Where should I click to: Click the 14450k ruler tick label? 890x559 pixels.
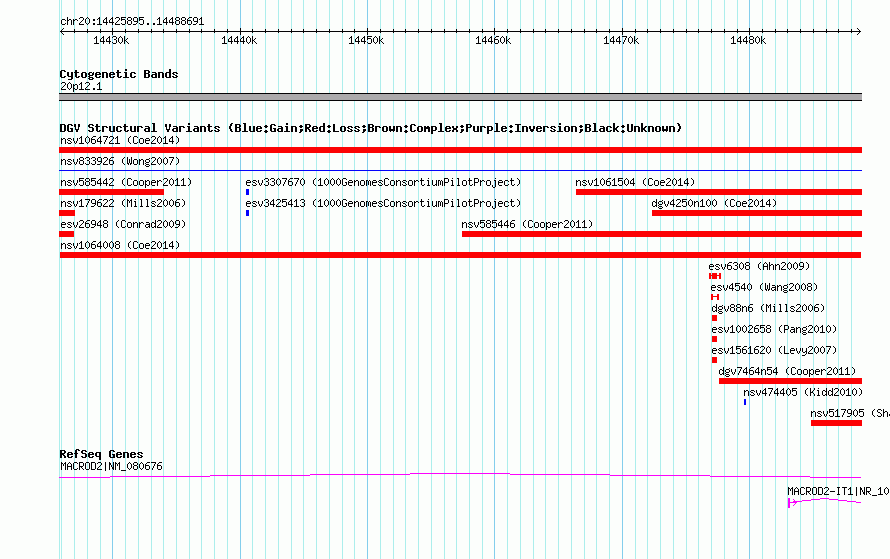(366, 40)
